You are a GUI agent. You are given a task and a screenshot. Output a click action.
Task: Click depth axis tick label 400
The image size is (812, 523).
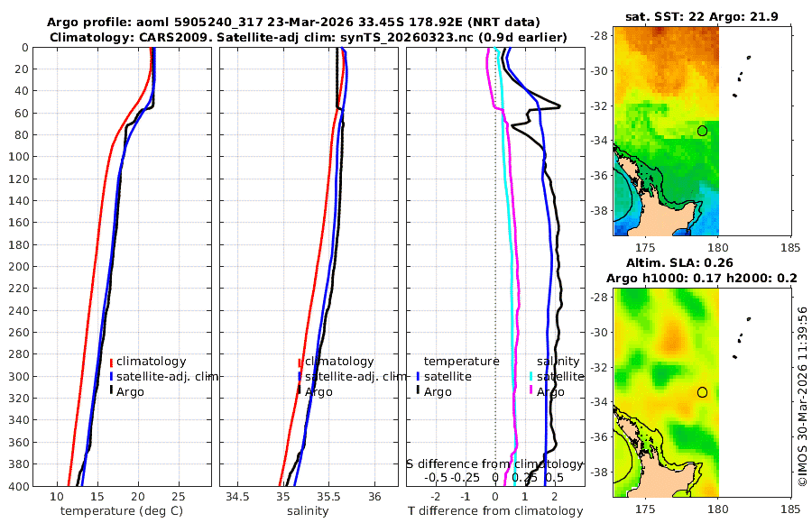point(19,486)
